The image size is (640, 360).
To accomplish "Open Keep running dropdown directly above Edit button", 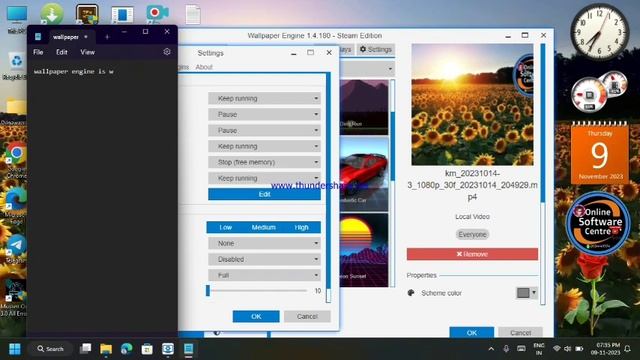I will pos(264,178).
